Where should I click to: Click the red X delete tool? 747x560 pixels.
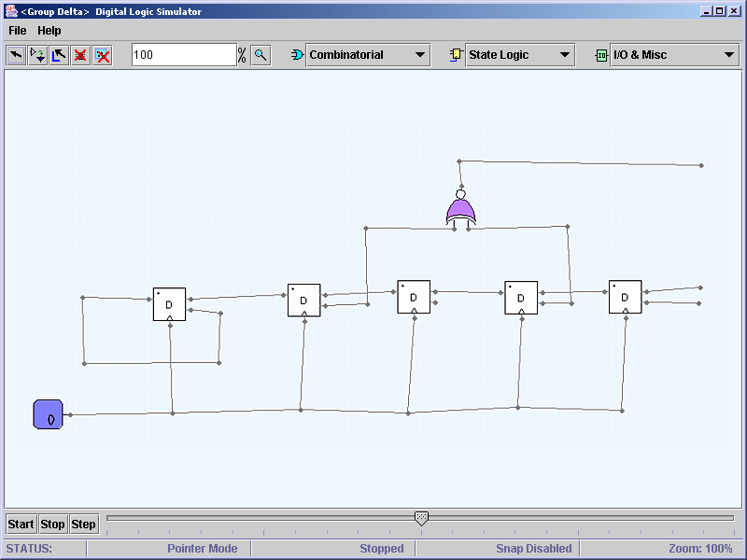(x=81, y=55)
